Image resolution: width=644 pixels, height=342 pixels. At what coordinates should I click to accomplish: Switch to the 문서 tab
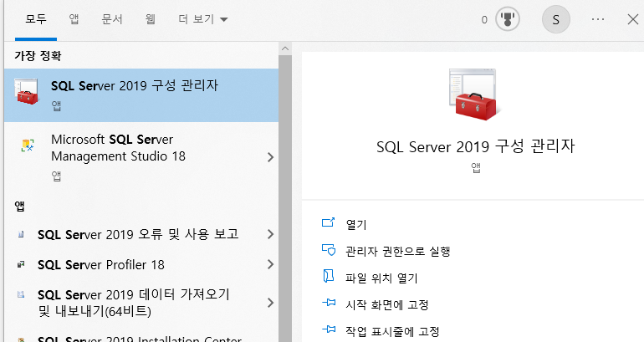112,19
